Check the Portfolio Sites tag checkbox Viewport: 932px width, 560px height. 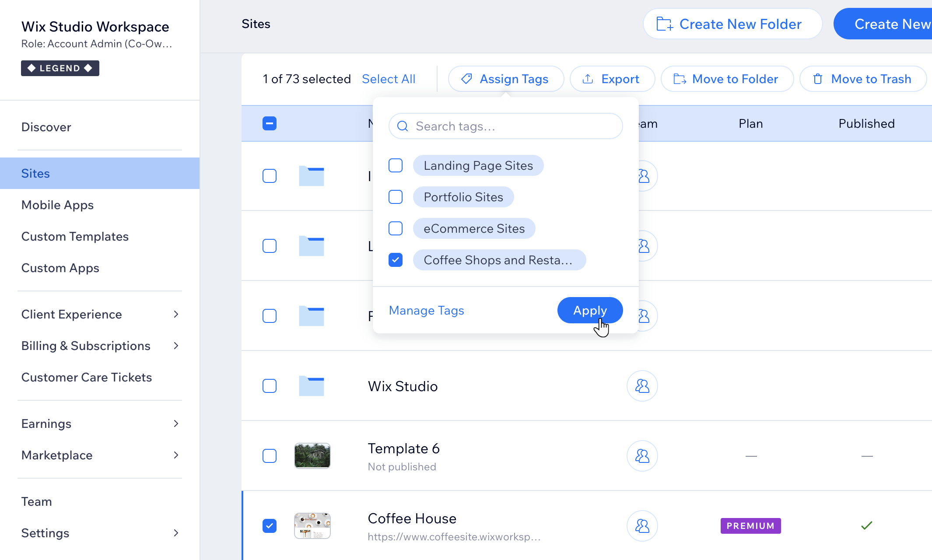click(x=396, y=197)
